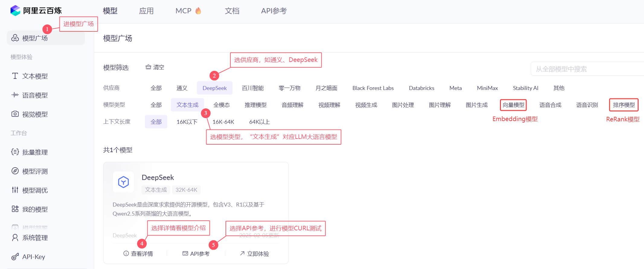Click the 查看详情 info icon
Viewport: 644px width, 269px height.
(126, 253)
